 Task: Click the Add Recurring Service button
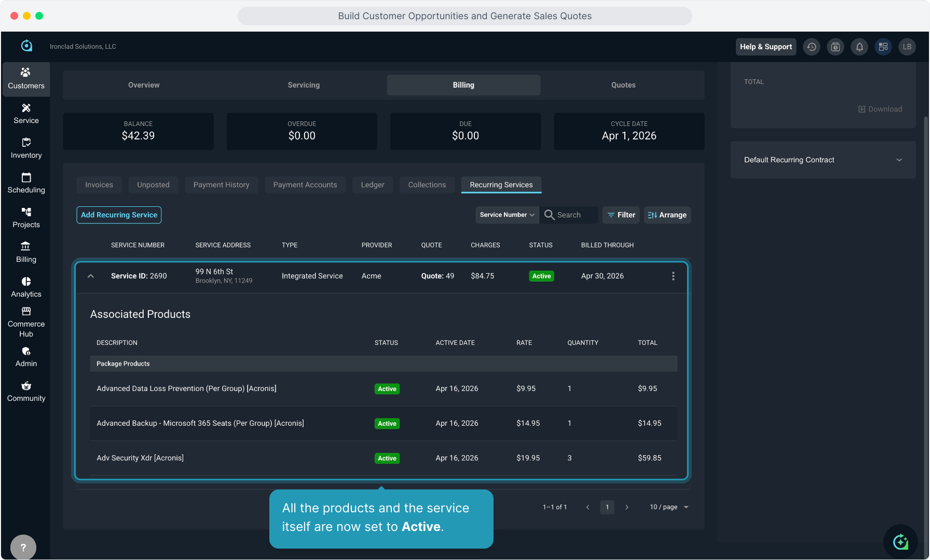tap(119, 215)
